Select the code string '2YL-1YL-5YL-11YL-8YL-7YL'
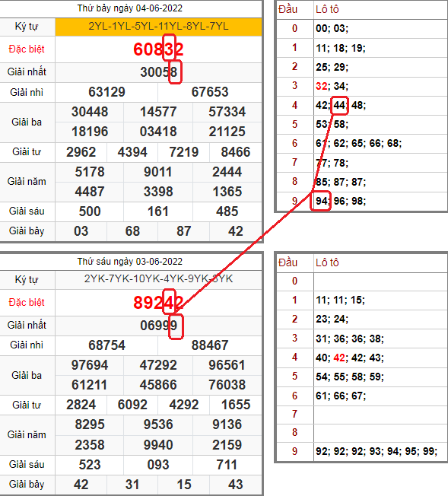This screenshot has width=448, height=496. point(158,26)
